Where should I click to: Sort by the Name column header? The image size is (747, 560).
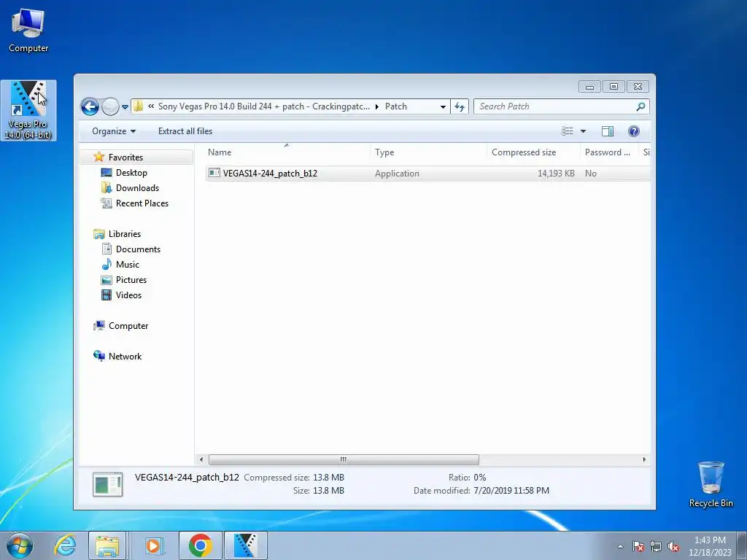287,152
